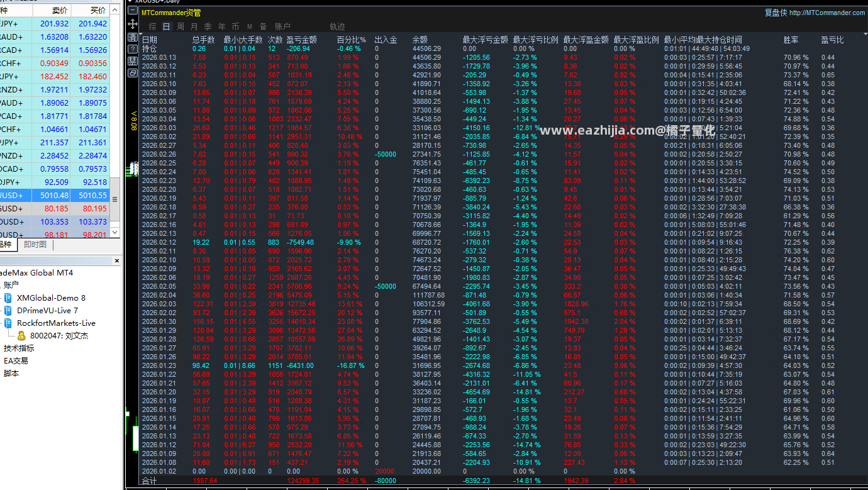This screenshot has width=868, height=490.
Task: Open the http://MTCommander.com link
Action: click(x=827, y=13)
